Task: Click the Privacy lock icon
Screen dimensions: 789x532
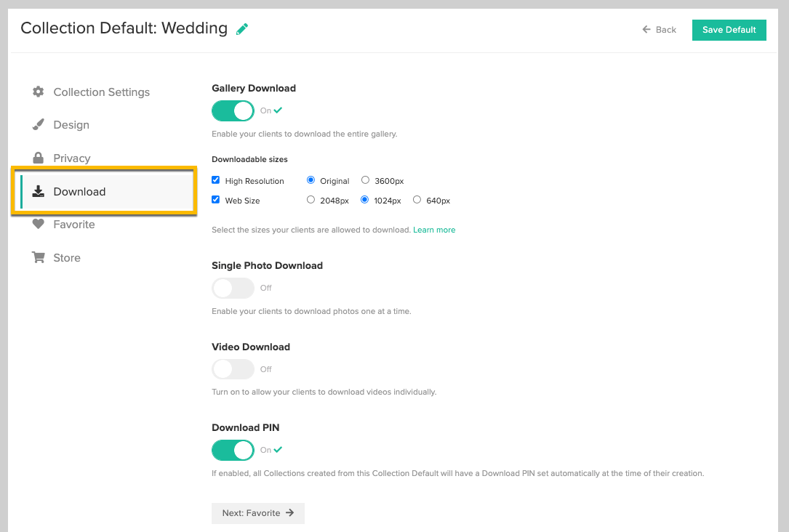Action: (x=39, y=158)
